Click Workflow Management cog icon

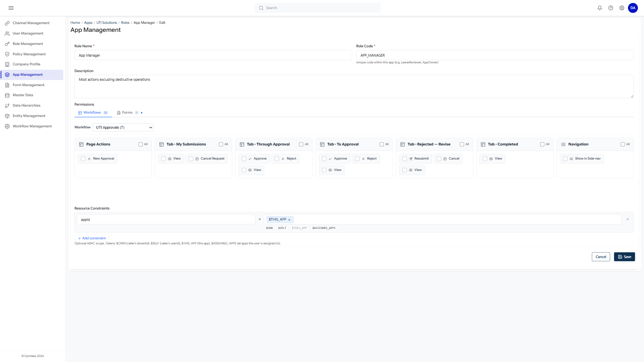(x=7, y=126)
